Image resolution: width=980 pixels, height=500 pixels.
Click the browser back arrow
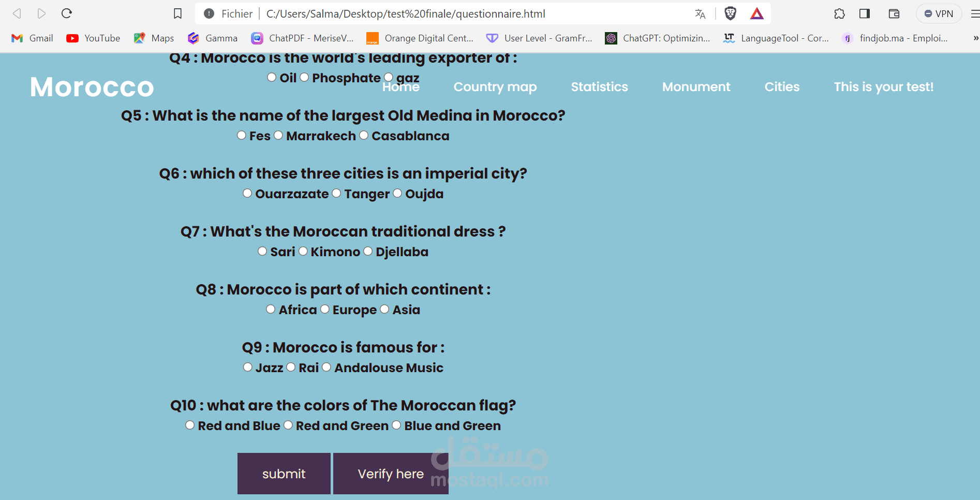[17, 13]
